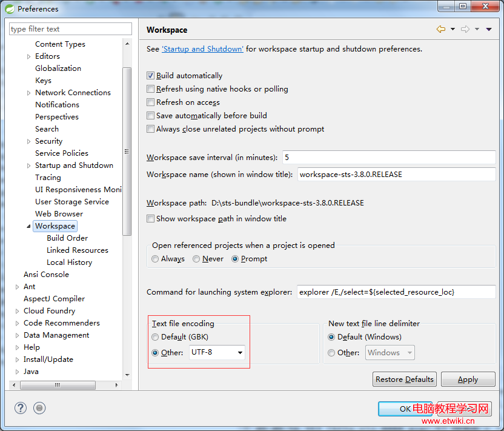Open the Windows line delimiter combo box

[390, 353]
